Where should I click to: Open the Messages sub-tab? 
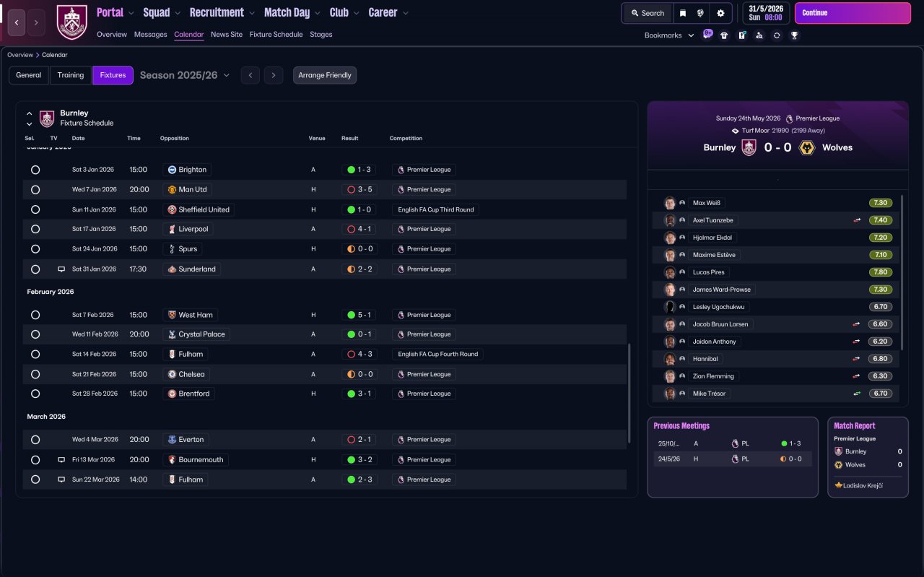tap(150, 35)
